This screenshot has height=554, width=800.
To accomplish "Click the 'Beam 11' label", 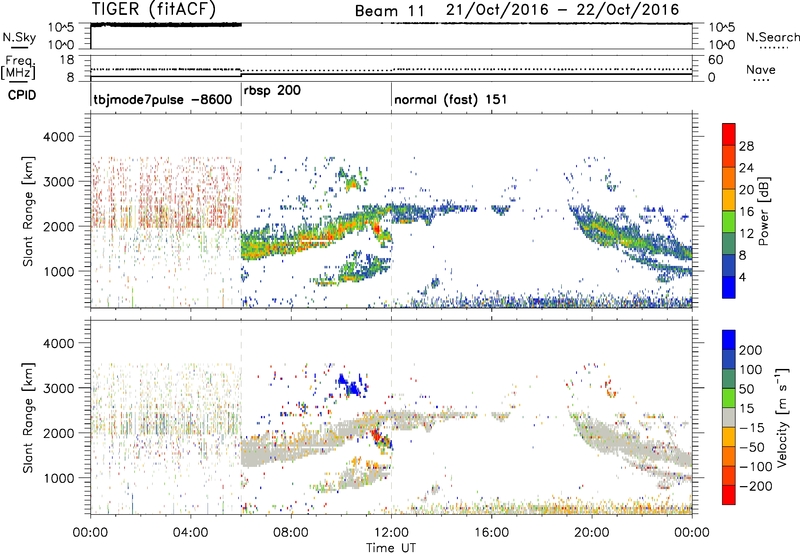I will [389, 11].
